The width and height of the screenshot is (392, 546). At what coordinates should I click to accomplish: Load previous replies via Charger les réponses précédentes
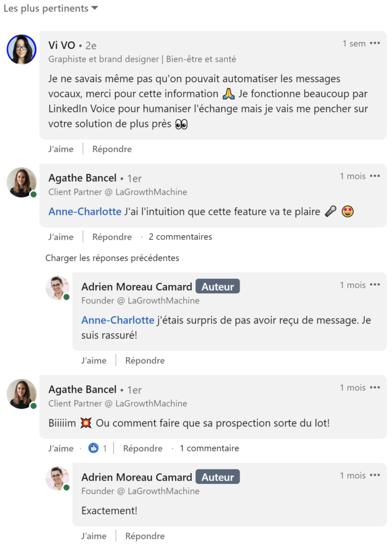112,258
